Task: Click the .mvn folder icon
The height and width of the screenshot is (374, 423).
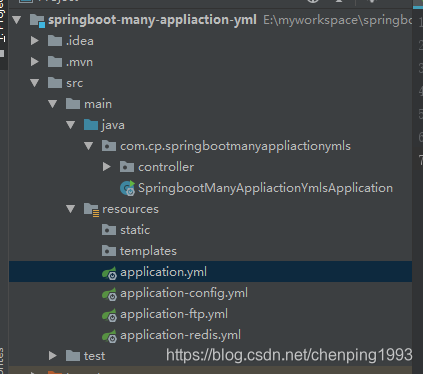Action: (x=55, y=62)
